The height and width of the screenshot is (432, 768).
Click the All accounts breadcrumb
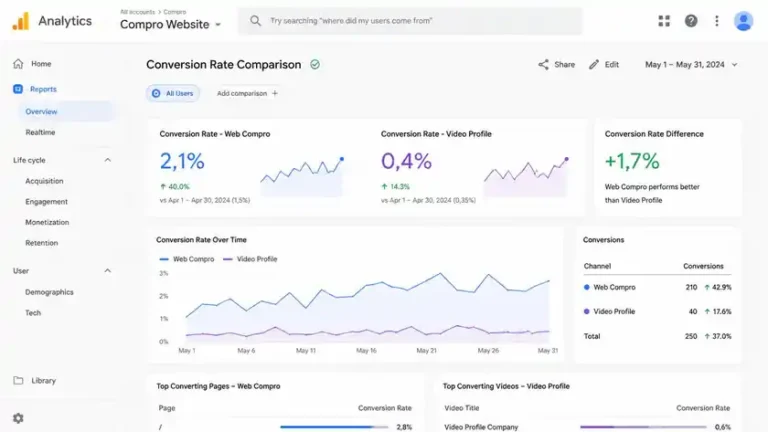[137, 12]
